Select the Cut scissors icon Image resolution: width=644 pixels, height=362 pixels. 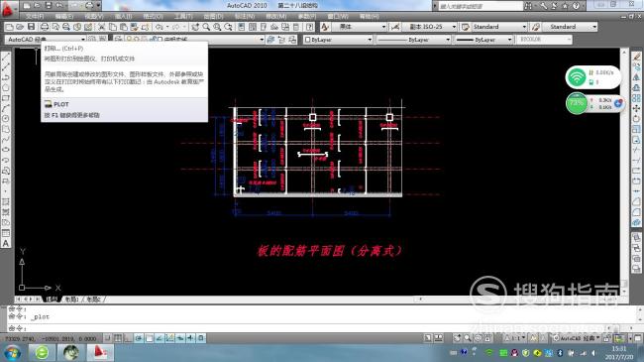tap(101, 27)
